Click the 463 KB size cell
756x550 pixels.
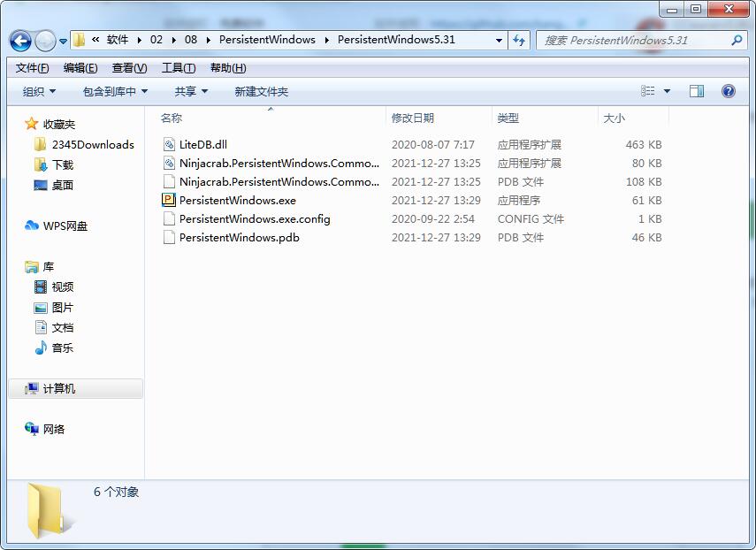click(644, 145)
